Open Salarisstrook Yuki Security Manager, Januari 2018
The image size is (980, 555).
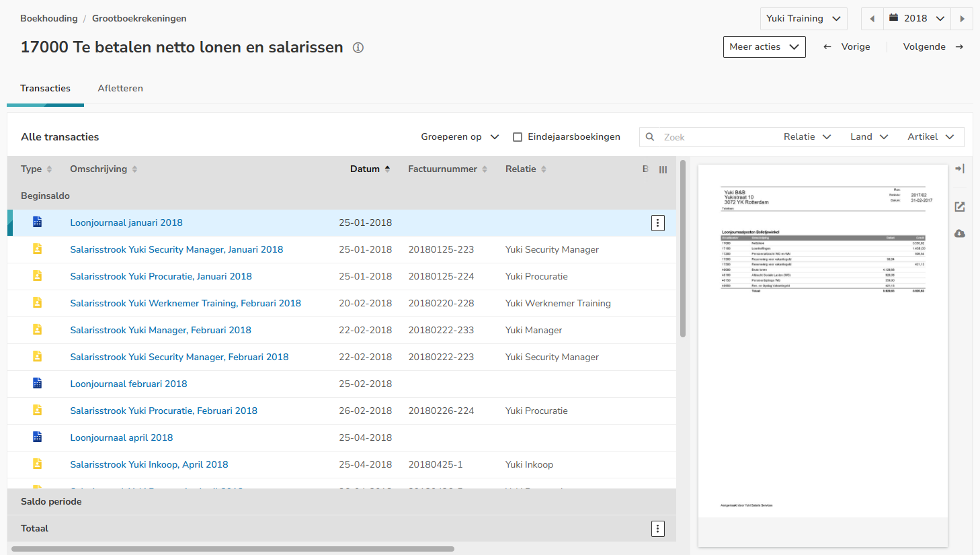click(x=177, y=250)
